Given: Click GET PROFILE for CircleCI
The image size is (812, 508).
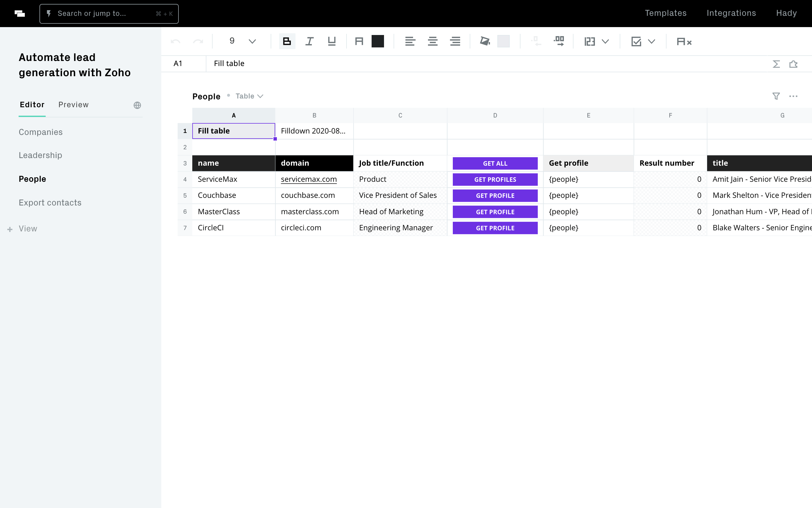Looking at the screenshot, I should (495, 228).
